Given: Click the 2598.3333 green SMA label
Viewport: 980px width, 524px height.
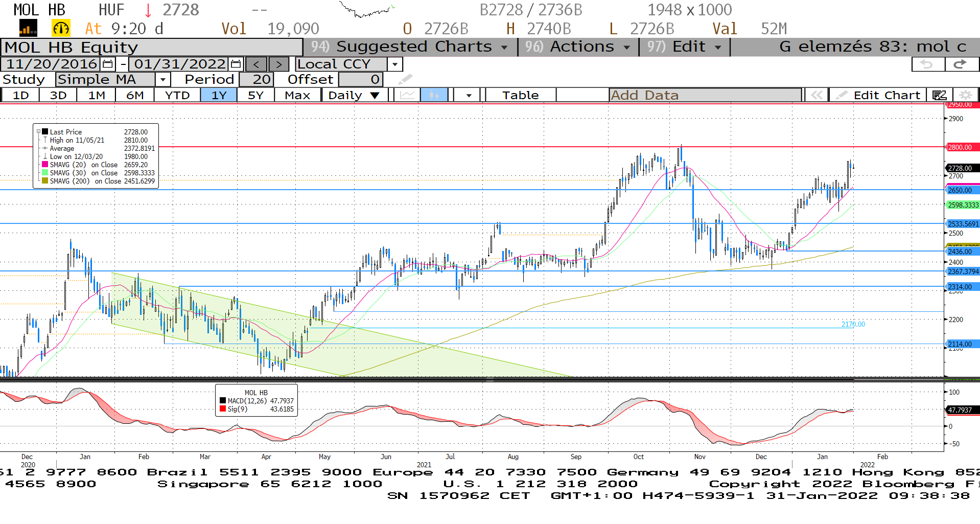Looking at the screenshot, I should tap(963, 205).
